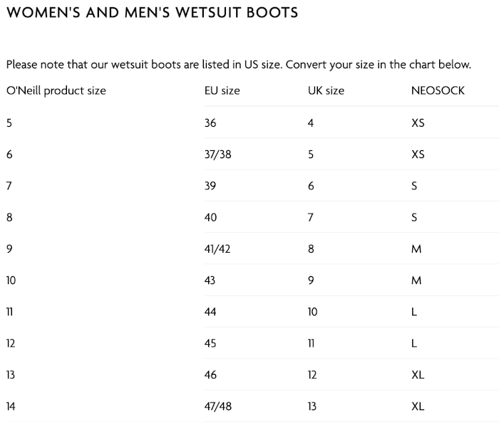Click the EU size 44 cell
The image size is (499, 448).
210,312
